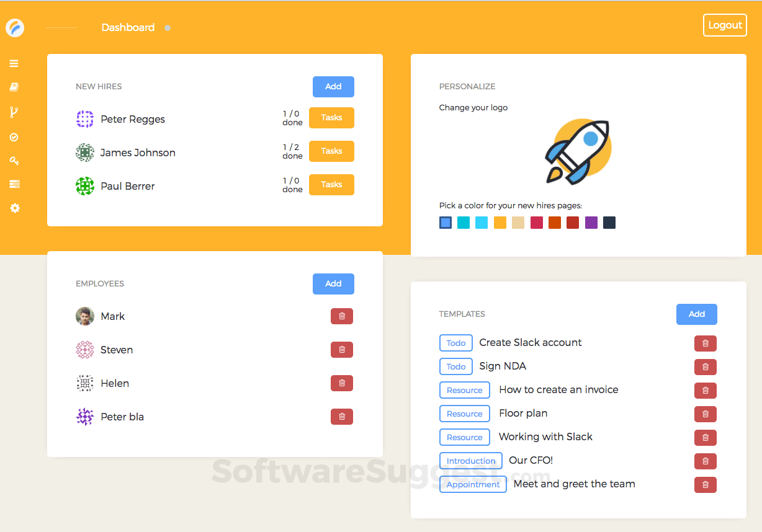Log out of the application

725,25
